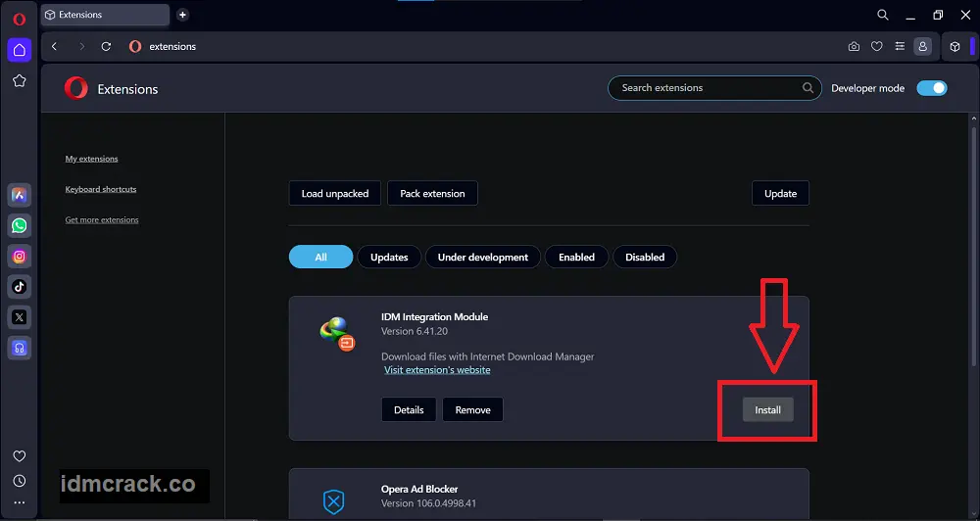This screenshot has height=521, width=980.
Task: Go forward with the forward arrow
Action: 82,46
